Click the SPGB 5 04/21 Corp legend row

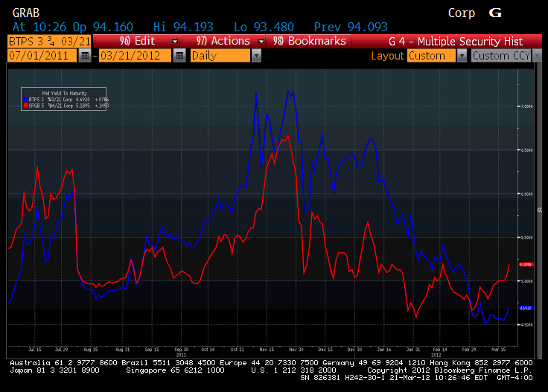pos(66,106)
